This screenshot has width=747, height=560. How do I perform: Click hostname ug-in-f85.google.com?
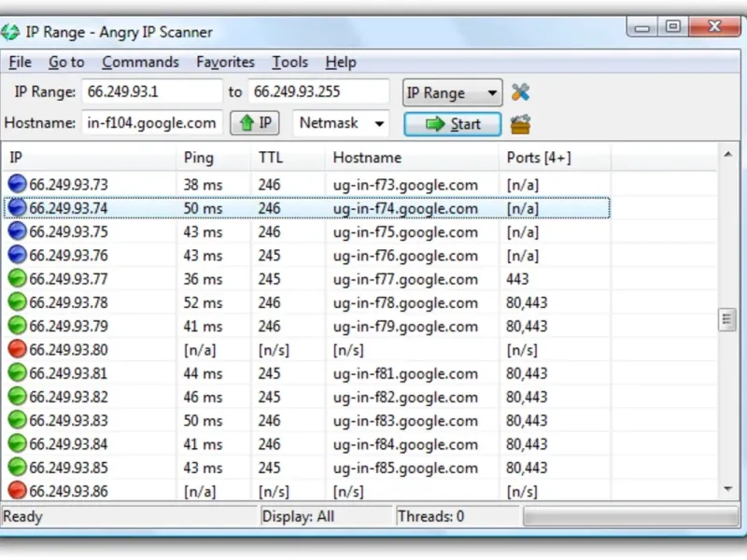(x=405, y=468)
